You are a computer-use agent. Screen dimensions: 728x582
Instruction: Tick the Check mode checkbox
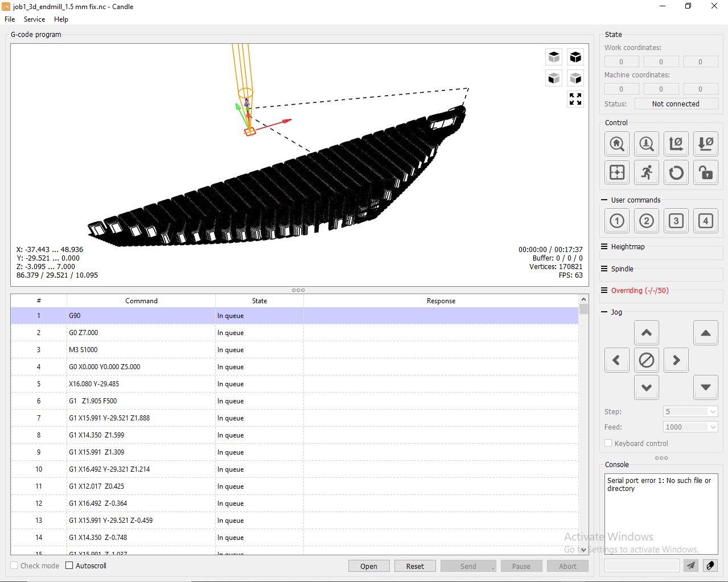(x=14, y=566)
